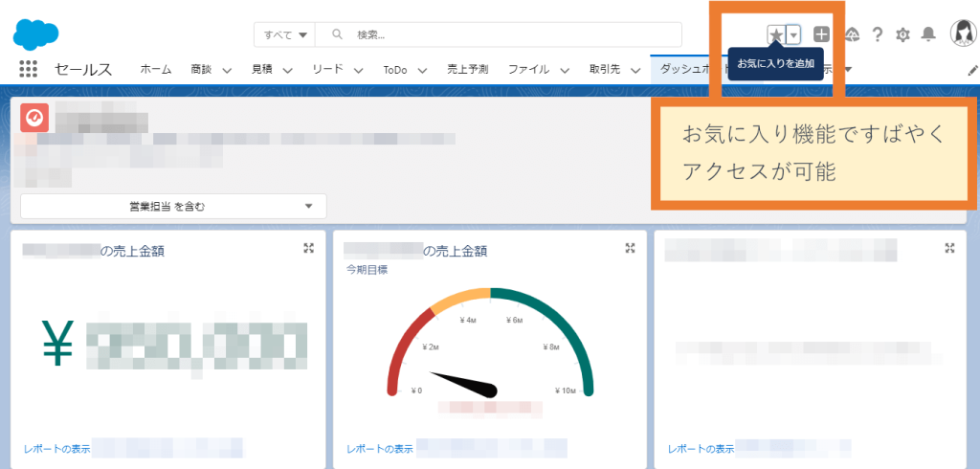The image size is (980, 469).
Task: Open the user profile avatar
Action: point(964,34)
